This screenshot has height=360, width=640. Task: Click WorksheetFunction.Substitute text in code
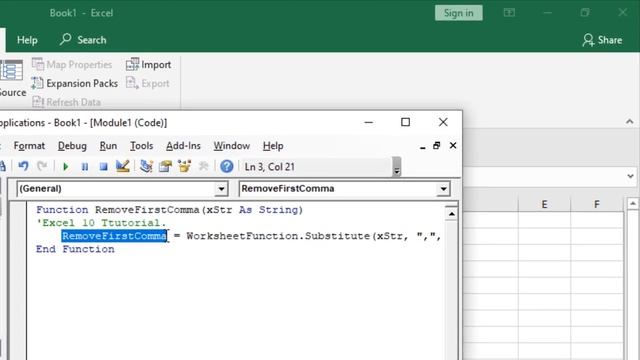pos(278,236)
